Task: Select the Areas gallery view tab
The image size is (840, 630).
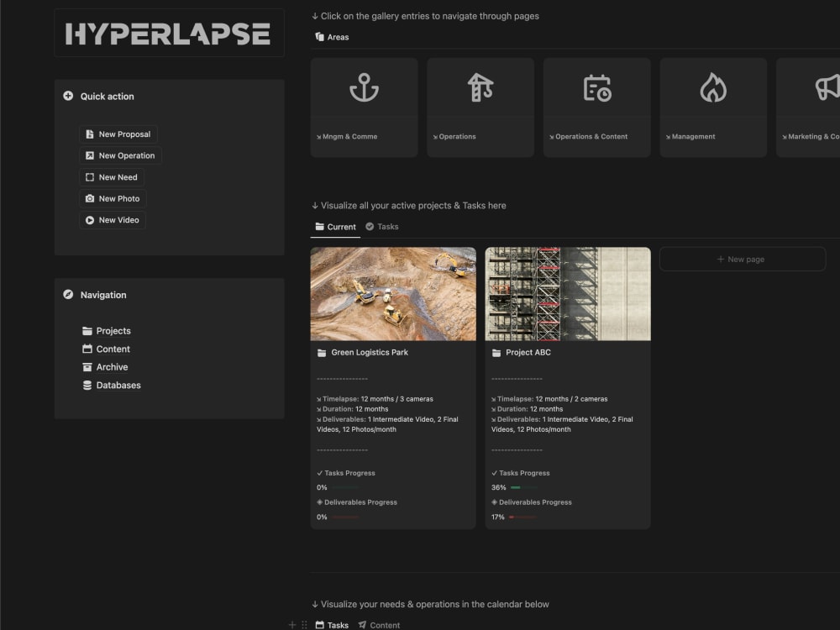Action: [x=332, y=37]
